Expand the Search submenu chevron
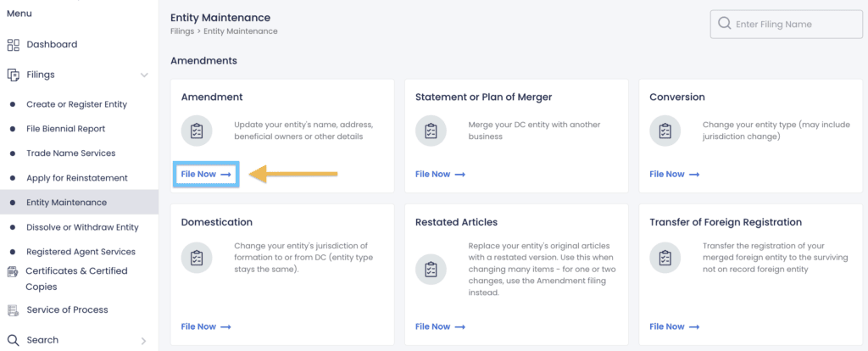Viewport: 868px width, 351px height. click(x=143, y=341)
